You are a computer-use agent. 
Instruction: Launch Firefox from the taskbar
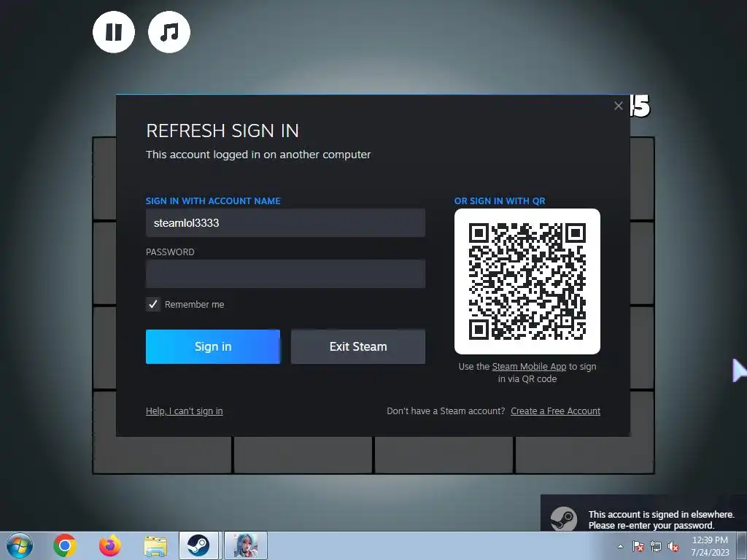tap(110, 545)
